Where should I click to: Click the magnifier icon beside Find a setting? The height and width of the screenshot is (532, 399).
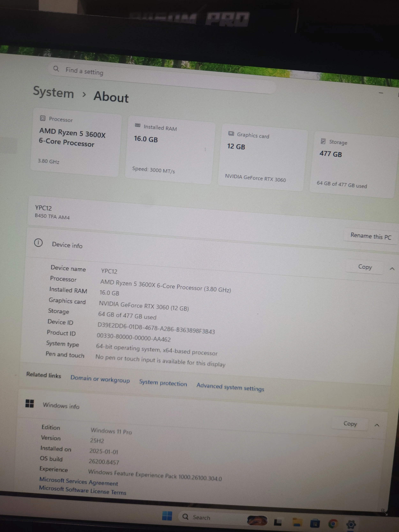pyautogui.click(x=56, y=69)
